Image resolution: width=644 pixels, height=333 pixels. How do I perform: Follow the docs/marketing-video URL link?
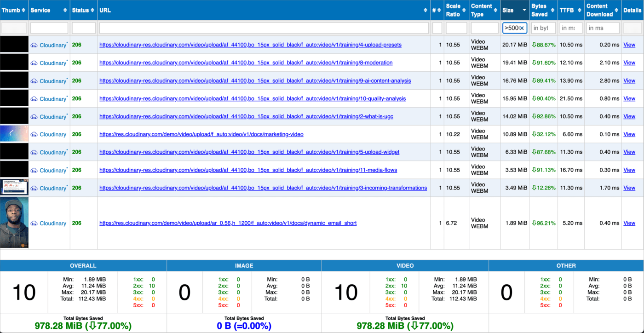[201, 134]
